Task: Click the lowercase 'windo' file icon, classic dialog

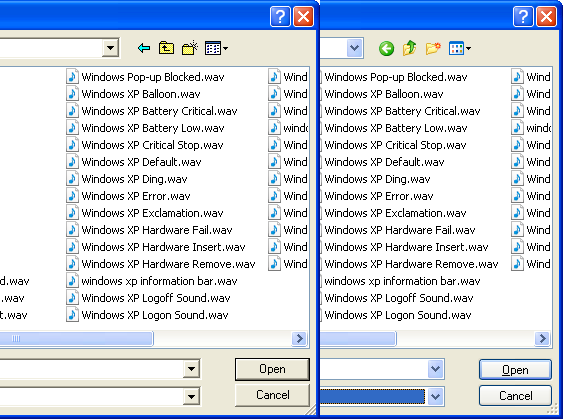Action: (274, 128)
